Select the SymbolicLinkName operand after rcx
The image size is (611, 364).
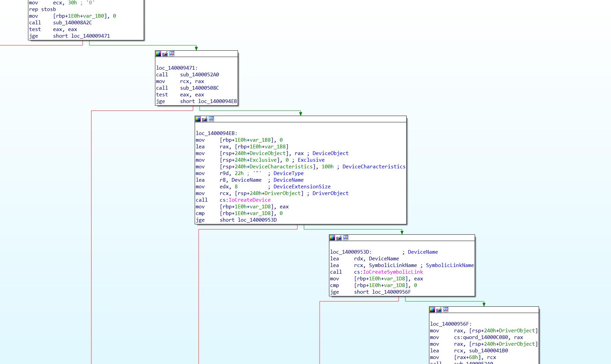coord(393,265)
